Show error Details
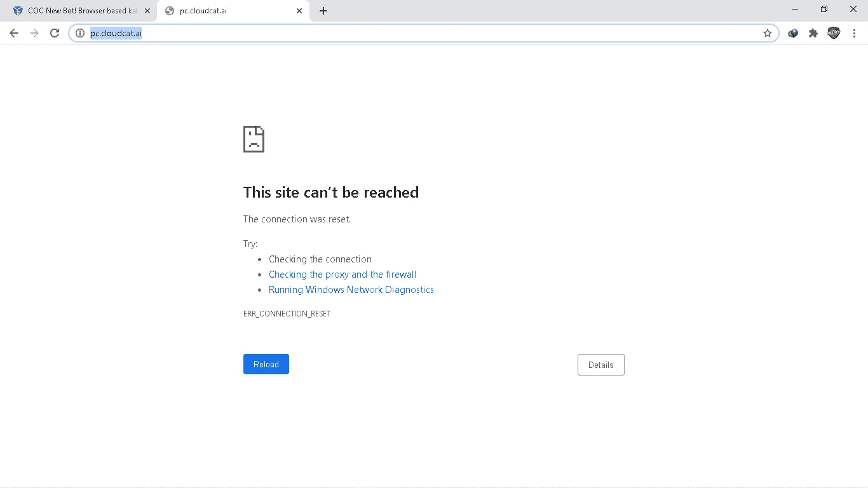Viewport: 868px width, 488px height. [601, 365]
